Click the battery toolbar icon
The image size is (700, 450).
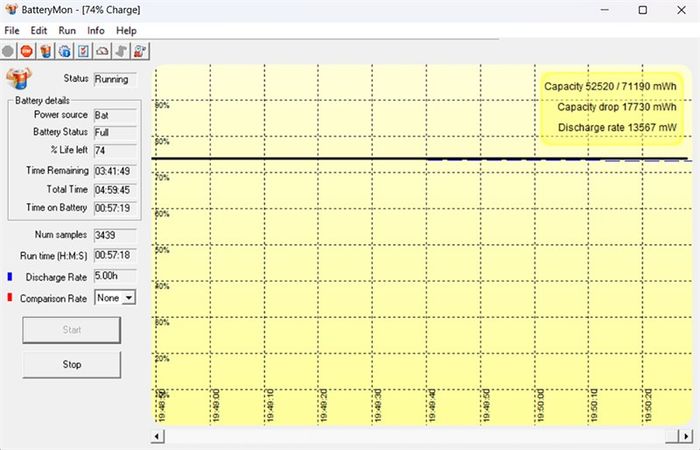(46, 50)
